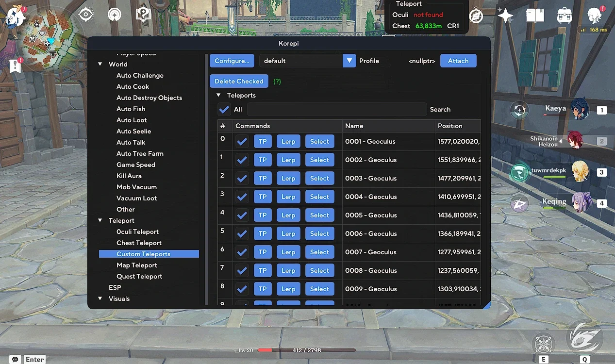This screenshot has height=364, width=615.
Task: Switch to Keqing character portrait
Action: [580, 202]
